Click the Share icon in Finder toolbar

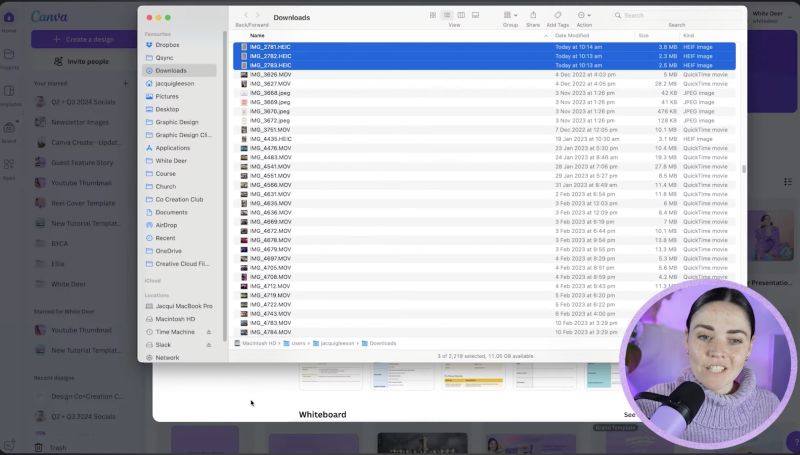click(x=533, y=15)
